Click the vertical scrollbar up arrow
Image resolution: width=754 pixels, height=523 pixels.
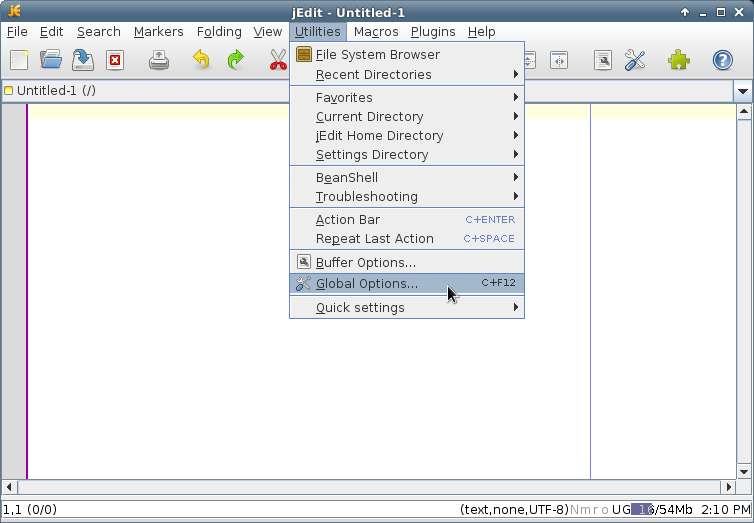click(744, 112)
